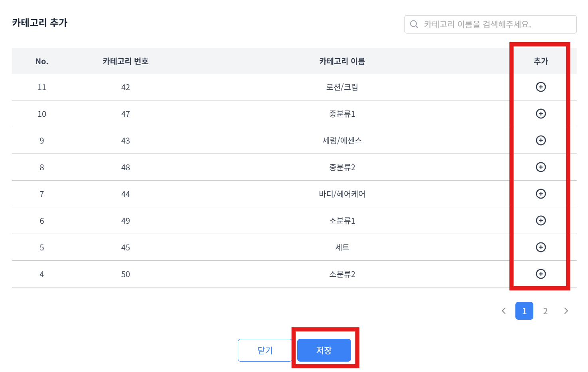The image size is (588, 372).
Task: Click plus icon in 소분류1 row
Action: [541, 220]
